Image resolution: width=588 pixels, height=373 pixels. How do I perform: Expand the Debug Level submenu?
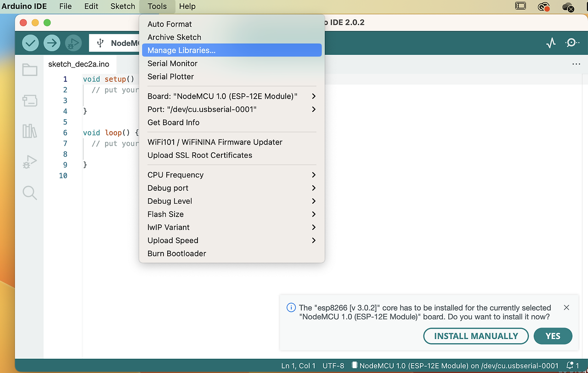click(x=314, y=201)
